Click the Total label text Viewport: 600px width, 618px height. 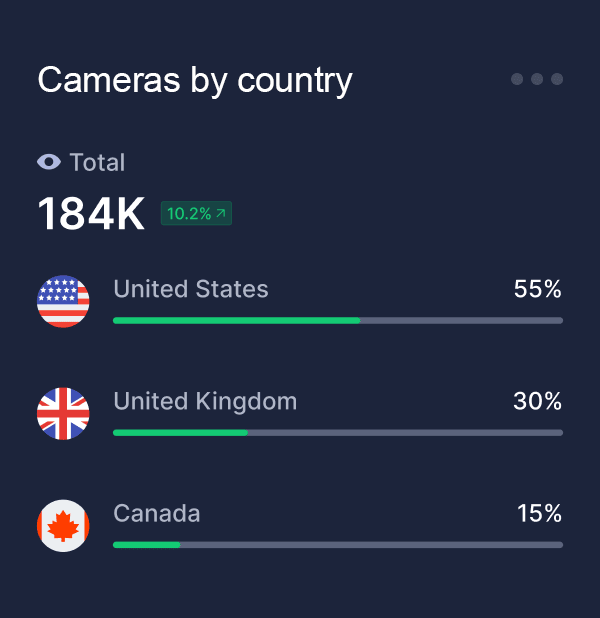98,162
